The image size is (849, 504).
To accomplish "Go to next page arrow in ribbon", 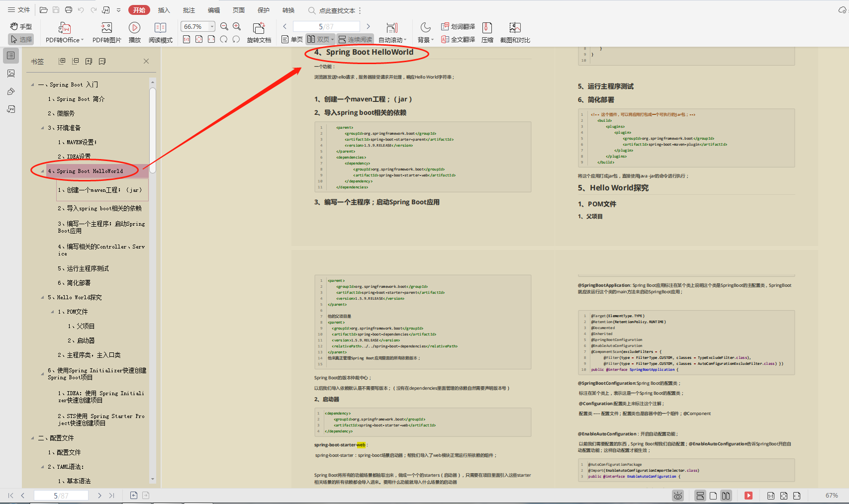I will click(368, 26).
